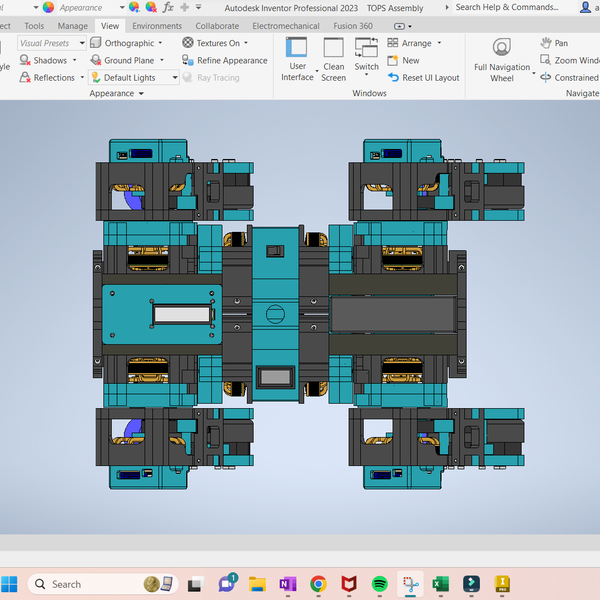Click the Adjust appearance icon in title bar

point(134,7)
